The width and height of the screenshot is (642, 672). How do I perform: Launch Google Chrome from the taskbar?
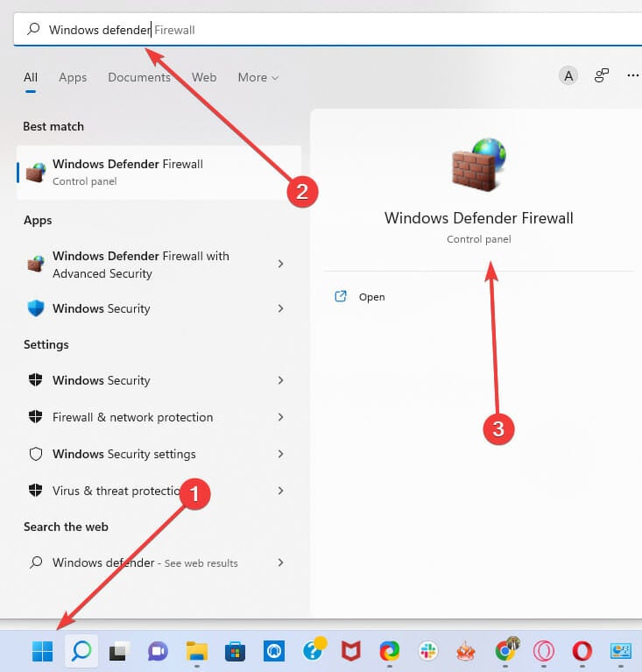tap(506, 650)
